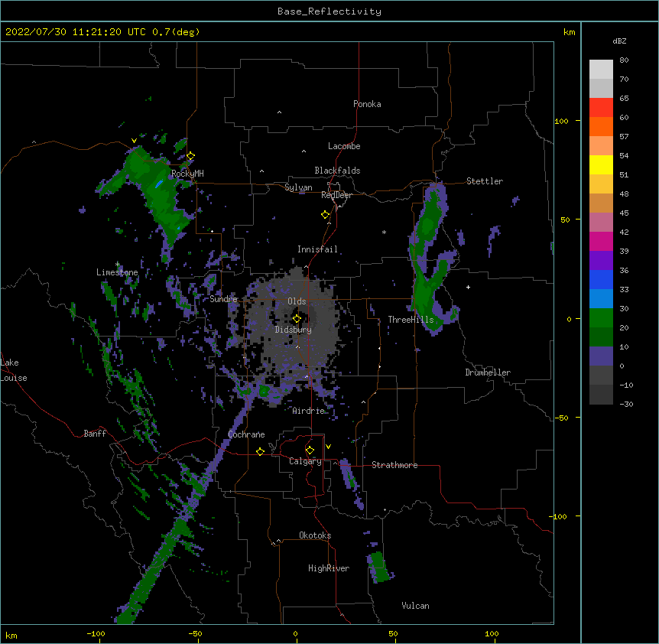Image resolution: width=659 pixels, height=644 pixels.
Task: Select the mauve pink 42-45 dBZ swatch
Action: (x=601, y=222)
